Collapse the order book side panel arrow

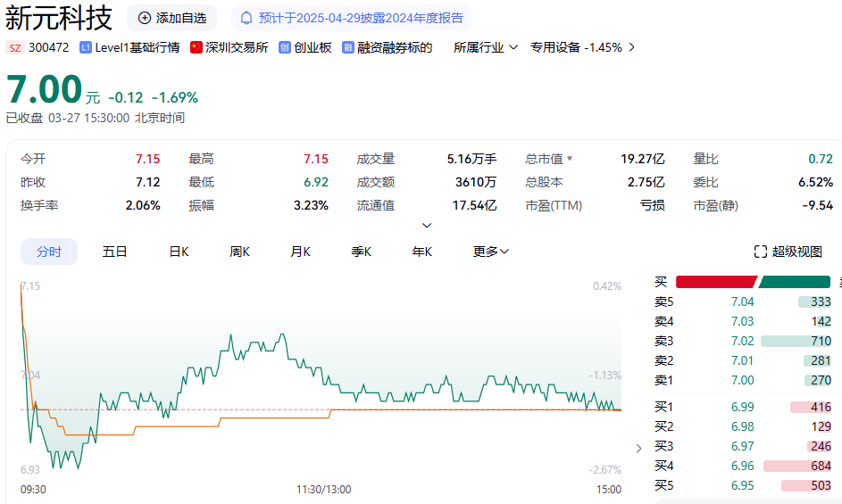(638, 448)
